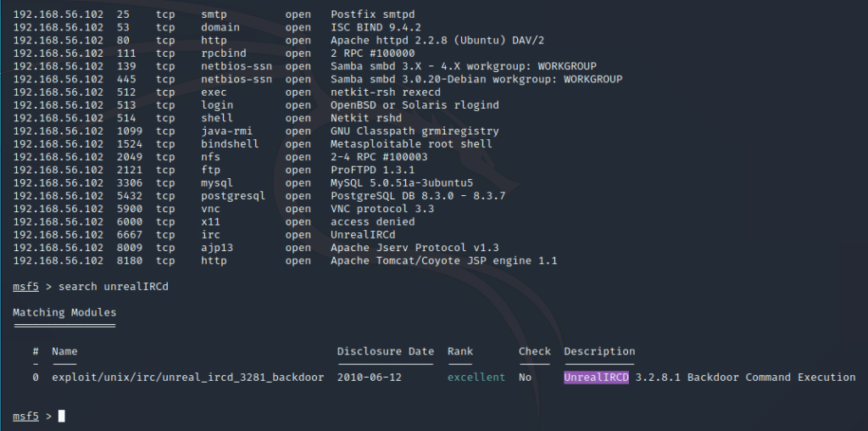This screenshot has width=868, height=431.
Task: Click the Description column header
Action: [599, 351]
